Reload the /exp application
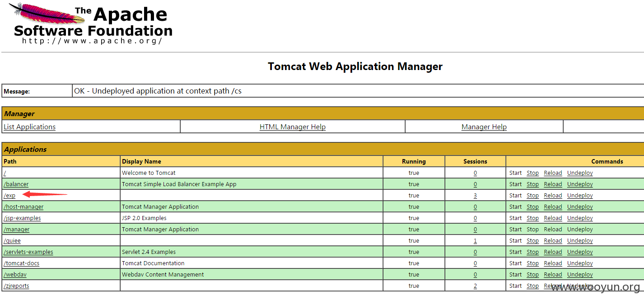Screen dimensions: 644x300 553,196
